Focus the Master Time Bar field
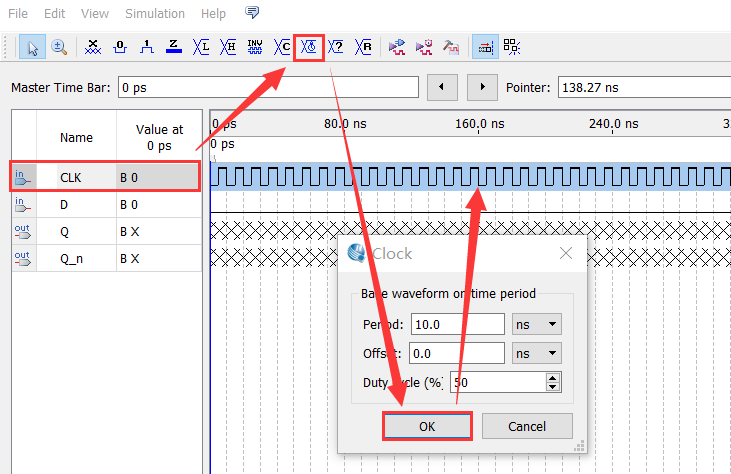 coord(268,87)
